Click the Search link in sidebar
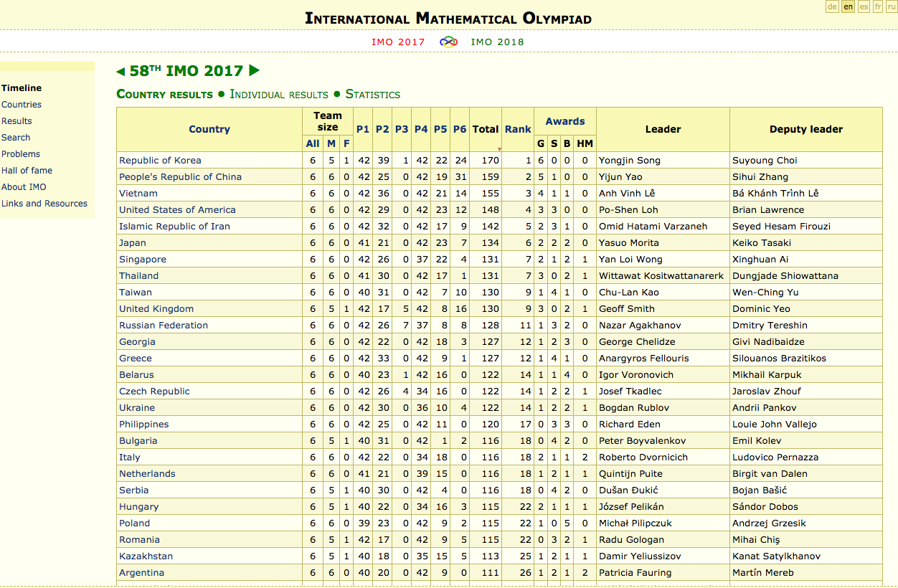This screenshot has width=898, height=588. pyautogui.click(x=16, y=138)
